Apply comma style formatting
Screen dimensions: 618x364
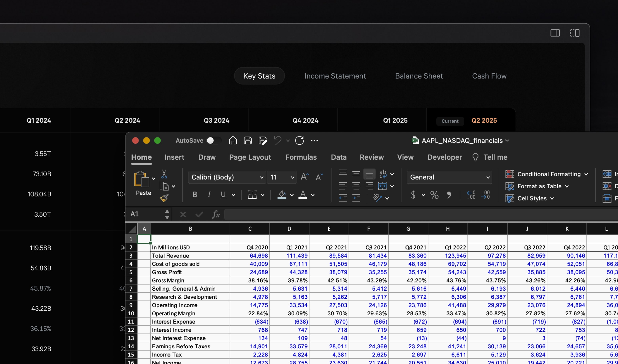[x=449, y=195]
